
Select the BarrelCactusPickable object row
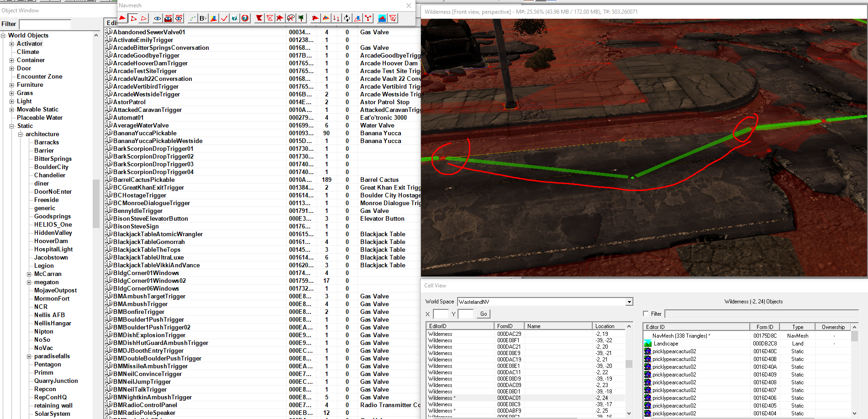263,180
